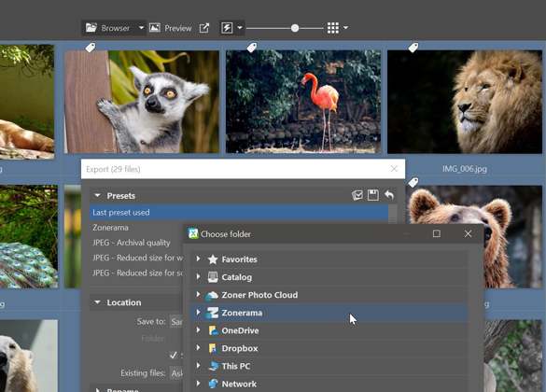Select the Zonerama preset in the Export list
This screenshot has width=546, height=392.
click(x=110, y=228)
